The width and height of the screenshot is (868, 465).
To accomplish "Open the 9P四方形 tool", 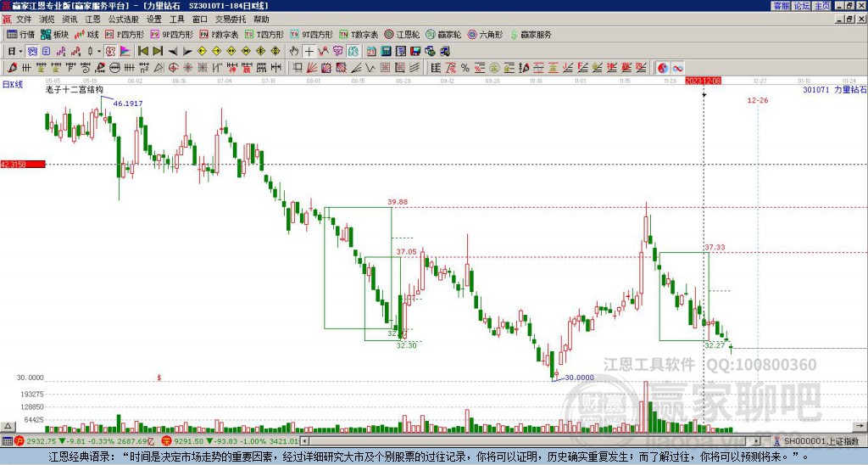I will 172,34.
